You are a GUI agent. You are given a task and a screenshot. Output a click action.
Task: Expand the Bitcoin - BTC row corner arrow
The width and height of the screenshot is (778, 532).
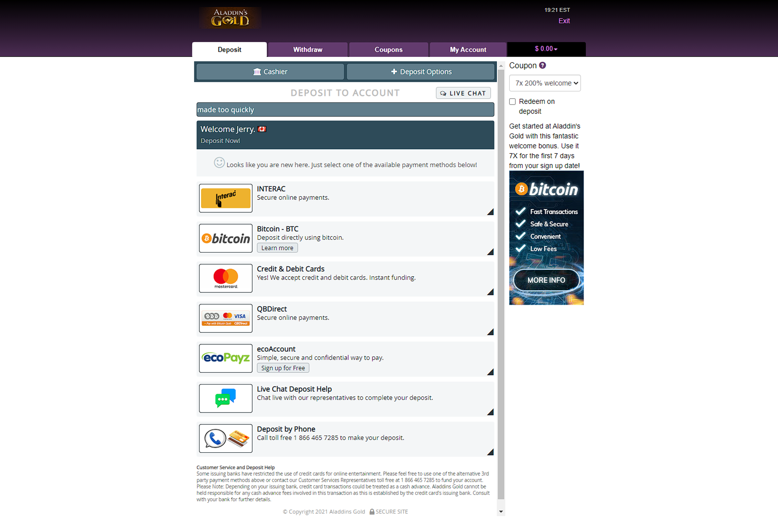point(491,252)
